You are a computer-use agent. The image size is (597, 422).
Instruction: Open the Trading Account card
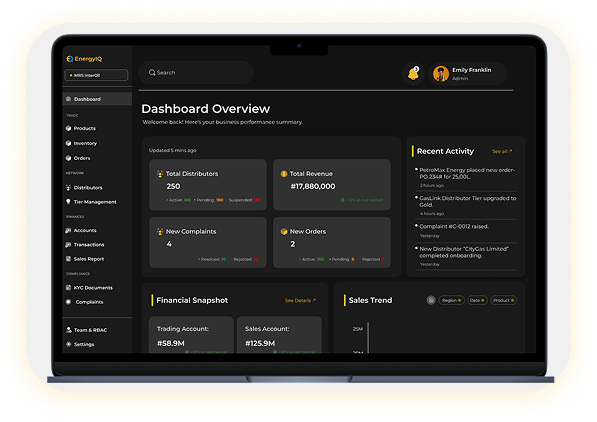(191, 335)
